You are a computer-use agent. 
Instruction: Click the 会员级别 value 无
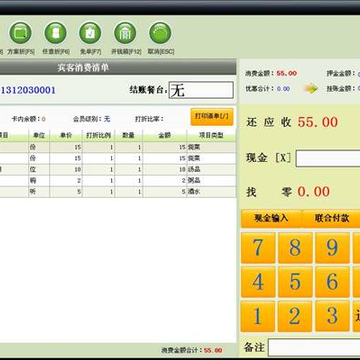coord(107,119)
